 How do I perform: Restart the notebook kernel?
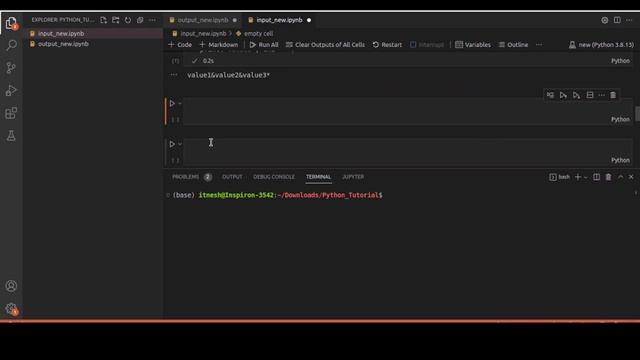(387, 44)
